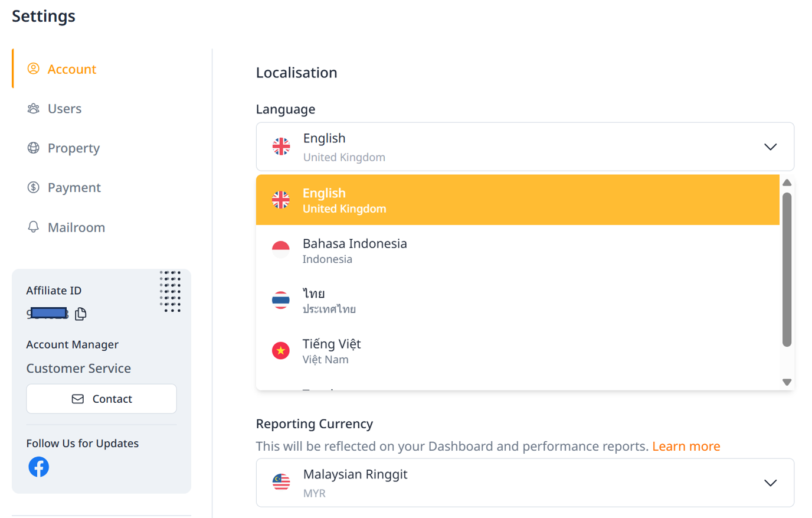Screen dimensions: 812x518
Task: Collapse the Language dropdown chevron
Action: point(770,147)
